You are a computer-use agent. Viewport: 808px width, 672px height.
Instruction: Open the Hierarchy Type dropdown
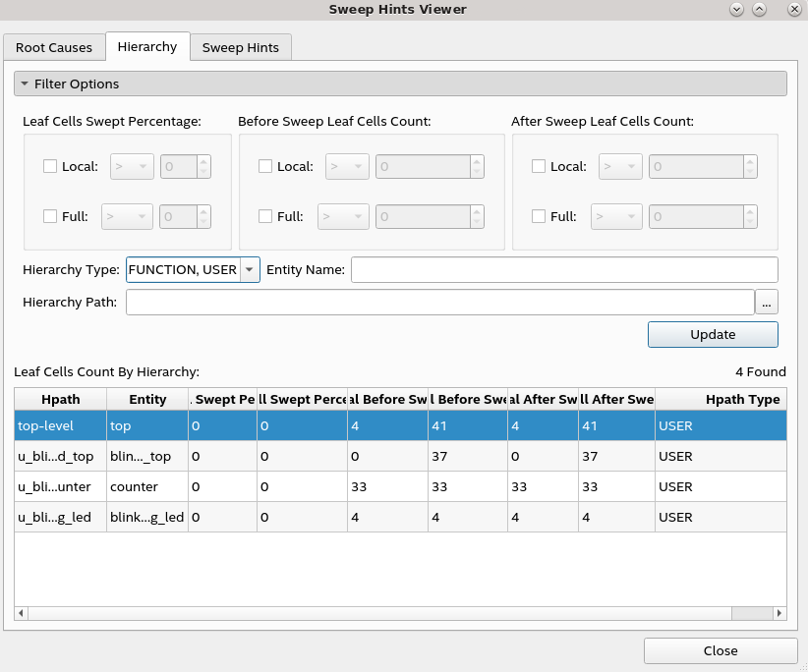(x=249, y=270)
